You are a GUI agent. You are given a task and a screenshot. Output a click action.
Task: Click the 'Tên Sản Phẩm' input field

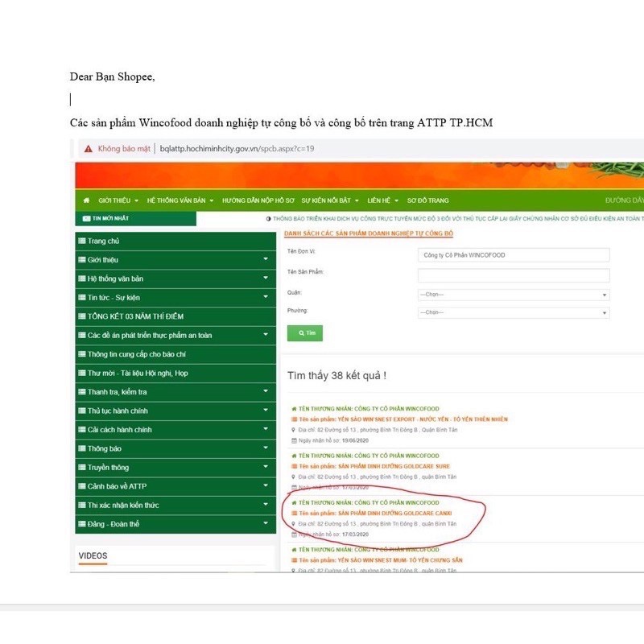[513, 275]
